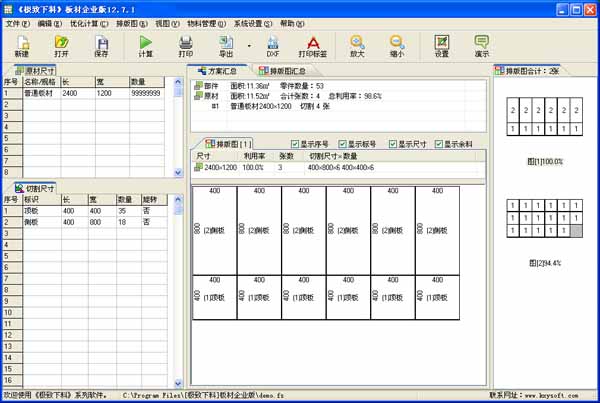Select the 顶板 label cell
The height and width of the screenshot is (403, 600).
coord(41,211)
